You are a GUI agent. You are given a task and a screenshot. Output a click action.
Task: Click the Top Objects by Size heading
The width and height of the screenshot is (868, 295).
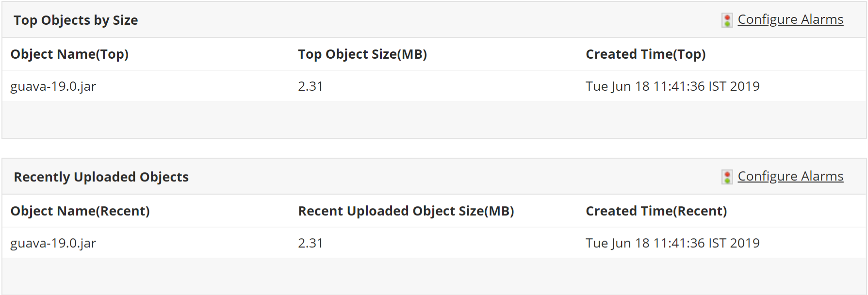point(76,20)
